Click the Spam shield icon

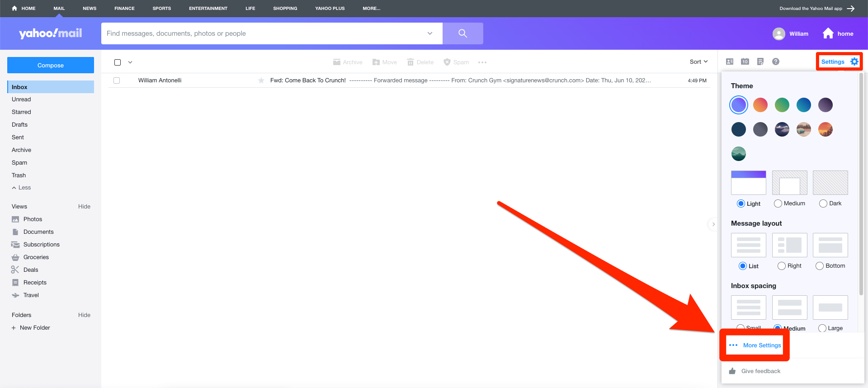click(447, 62)
